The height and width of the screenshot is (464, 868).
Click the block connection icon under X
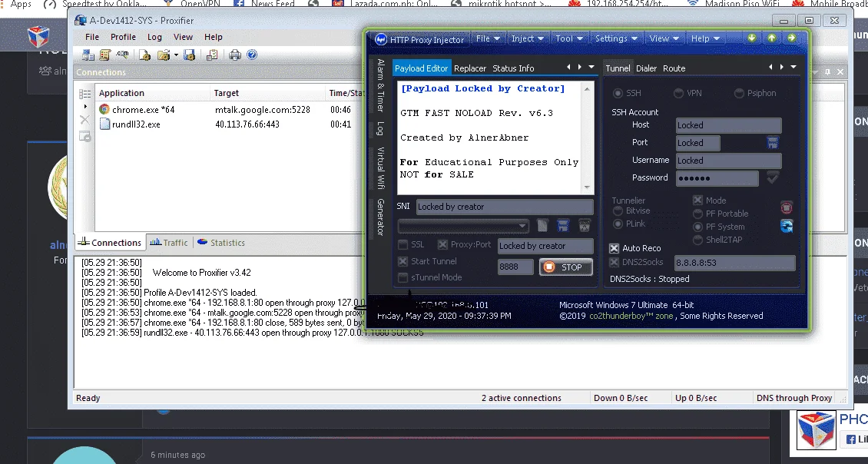click(x=84, y=136)
